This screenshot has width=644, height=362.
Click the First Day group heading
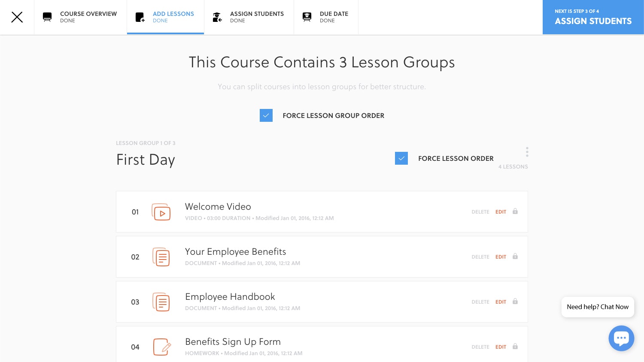pos(146,160)
